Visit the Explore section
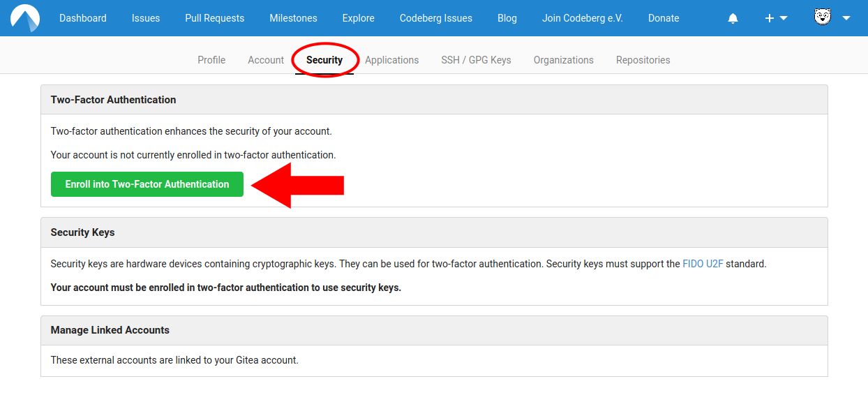868x402 pixels. [358, 17]
